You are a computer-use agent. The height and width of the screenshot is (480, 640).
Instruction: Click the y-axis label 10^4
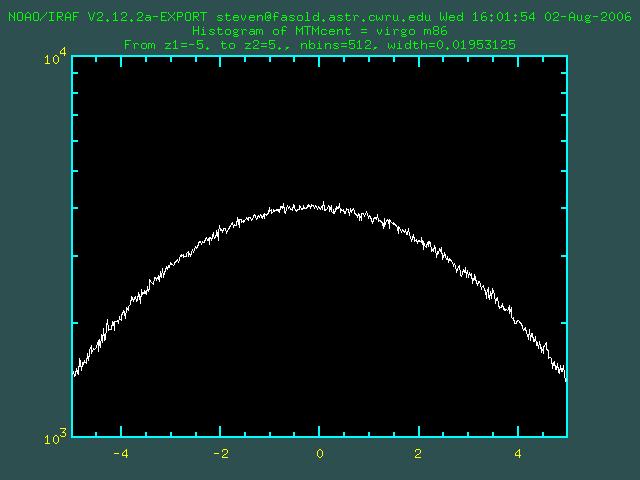pos(55,57)
